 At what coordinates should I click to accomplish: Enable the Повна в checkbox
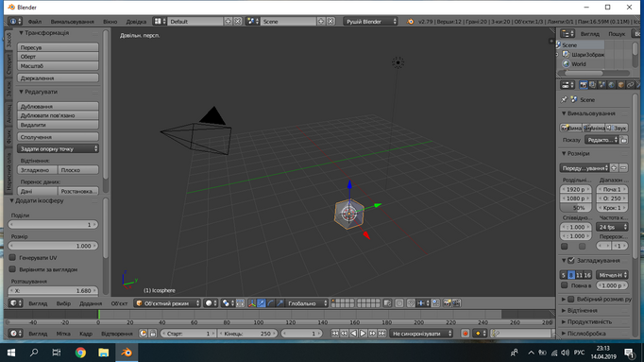[565, 284]
